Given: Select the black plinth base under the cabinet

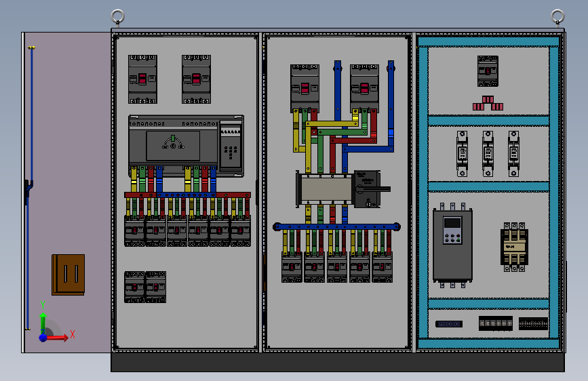Looking at the screenshot, I should point(338,362).
